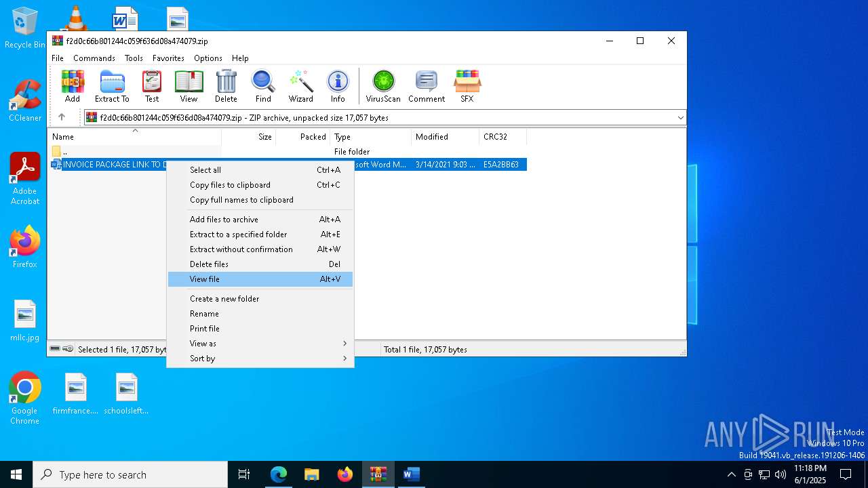Choose Copy full names to clipboard
This screenshot has height=488, width=868.
click(x=260, y=200)
